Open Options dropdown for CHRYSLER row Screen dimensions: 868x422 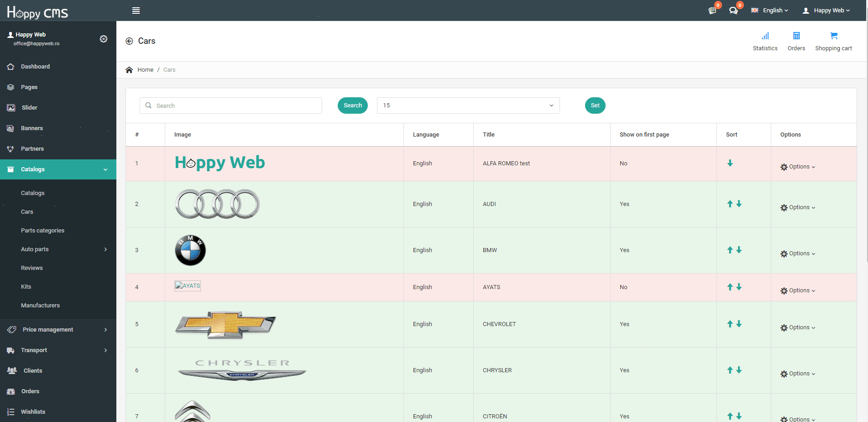(x=798, y=374)
